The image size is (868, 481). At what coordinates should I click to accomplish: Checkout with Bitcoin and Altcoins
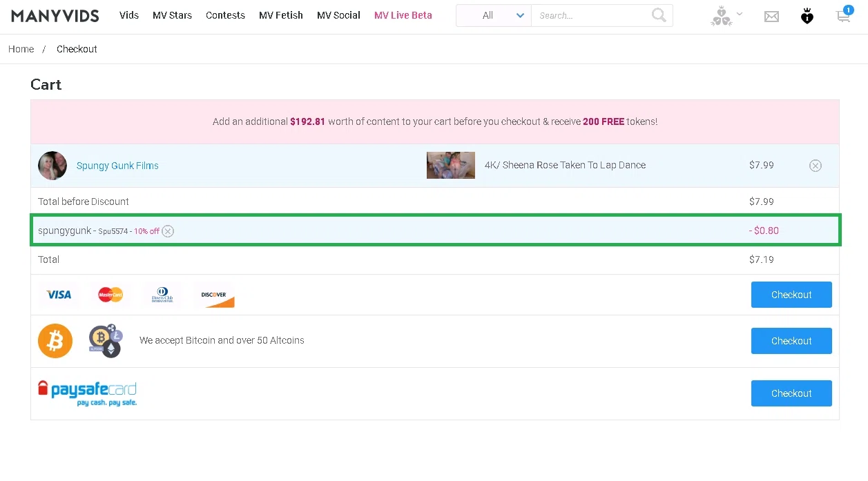[x=791, y=341]
